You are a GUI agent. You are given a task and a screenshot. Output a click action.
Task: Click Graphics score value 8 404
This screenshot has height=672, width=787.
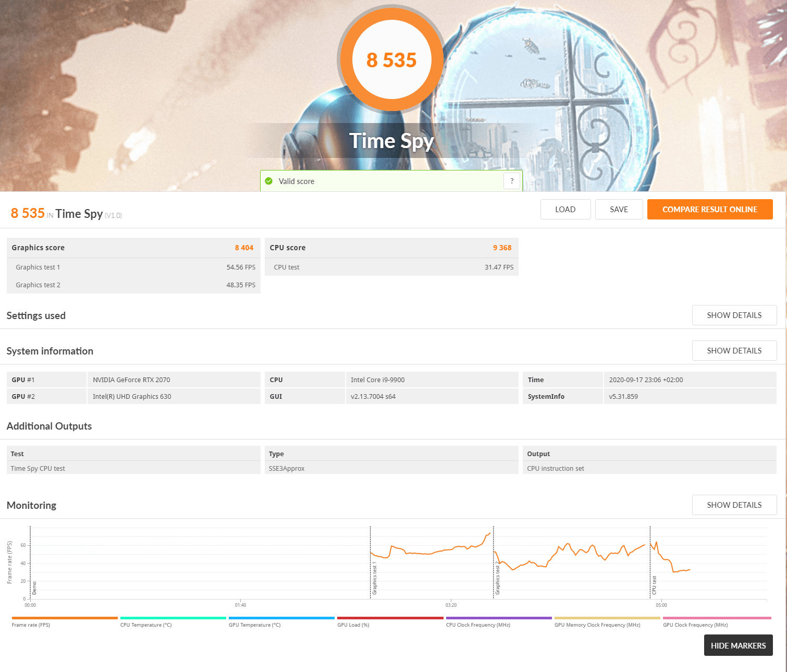(x=244, y=248)
